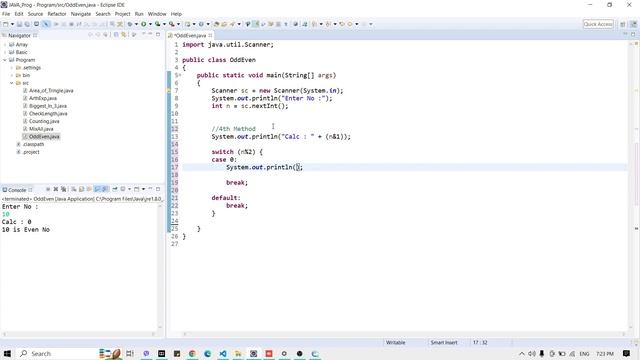Click 'Writable' in status bar
The height and width of the screenshot is (360, 640).
(x=396, y=343)
